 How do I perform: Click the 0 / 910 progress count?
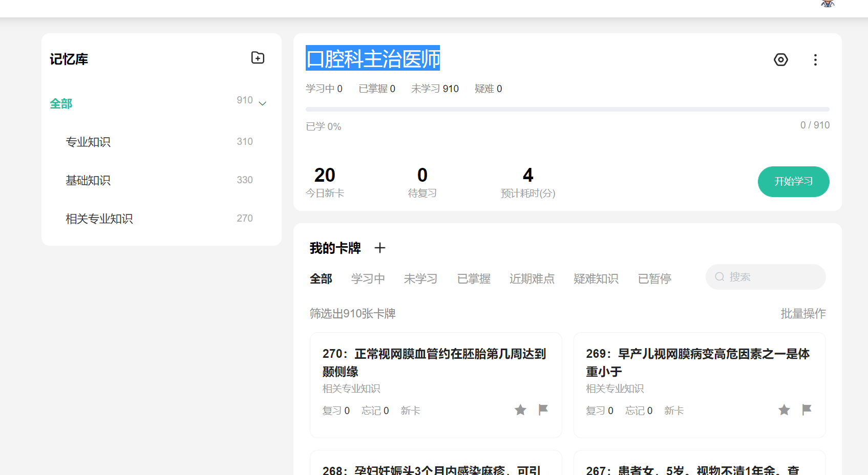coord(815,125)
